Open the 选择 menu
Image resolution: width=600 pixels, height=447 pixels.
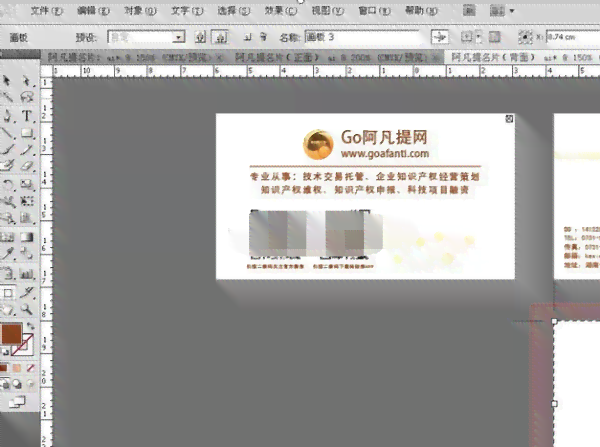coord(234,11)
